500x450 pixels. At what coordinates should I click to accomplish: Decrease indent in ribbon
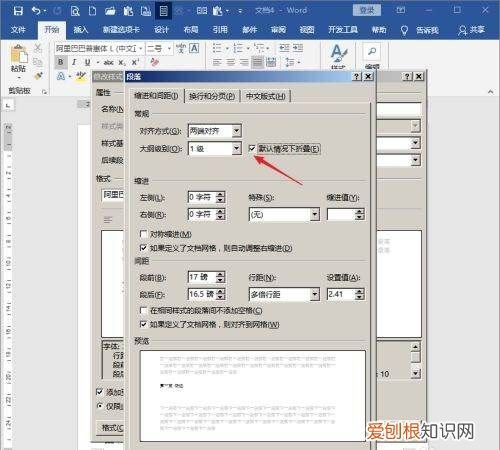tap(284, 48)
